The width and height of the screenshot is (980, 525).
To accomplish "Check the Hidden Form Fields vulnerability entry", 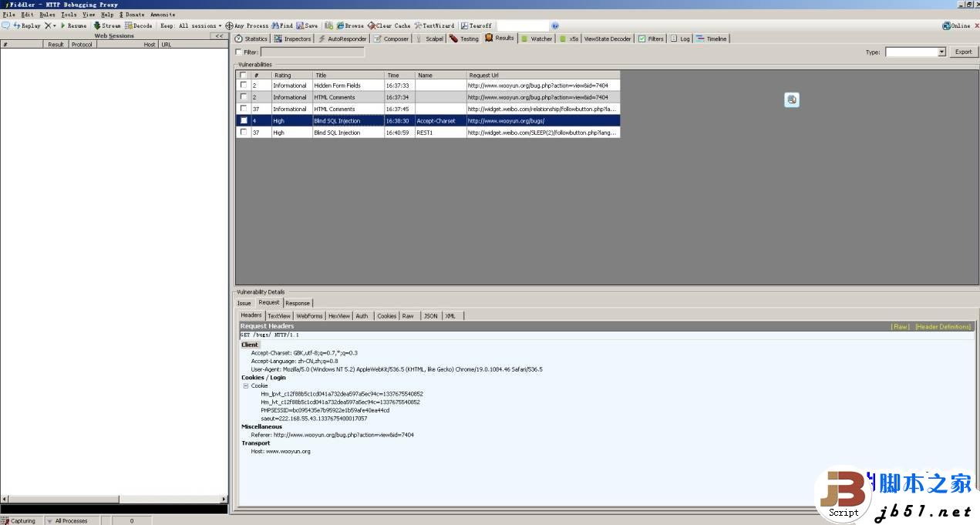I will (x=244, y=86).
